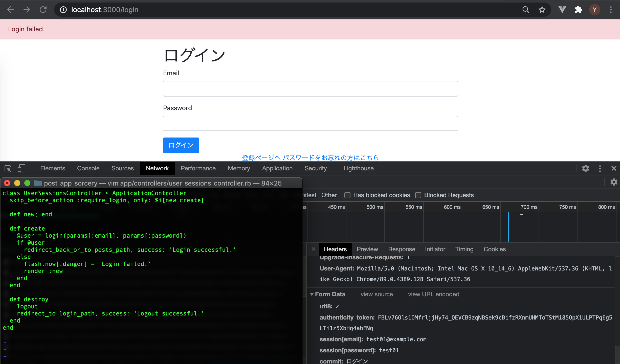Screen dimensions: 620x364
Task: Click the session[password] value test01
Action: 389,350
